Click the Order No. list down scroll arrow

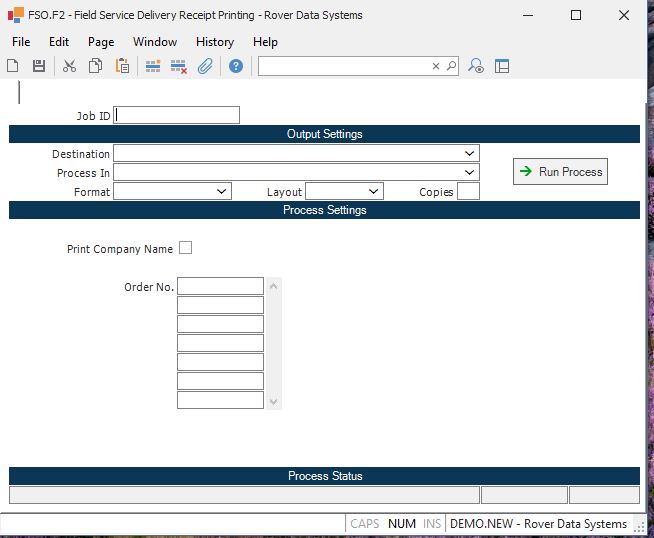(x=275, y=402)
